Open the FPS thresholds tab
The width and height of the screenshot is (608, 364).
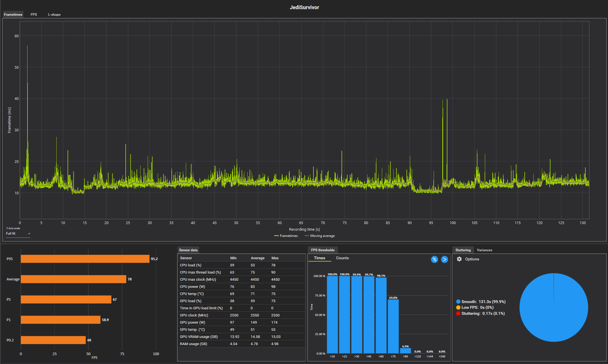pyautogui.click(x=323, y=250)
